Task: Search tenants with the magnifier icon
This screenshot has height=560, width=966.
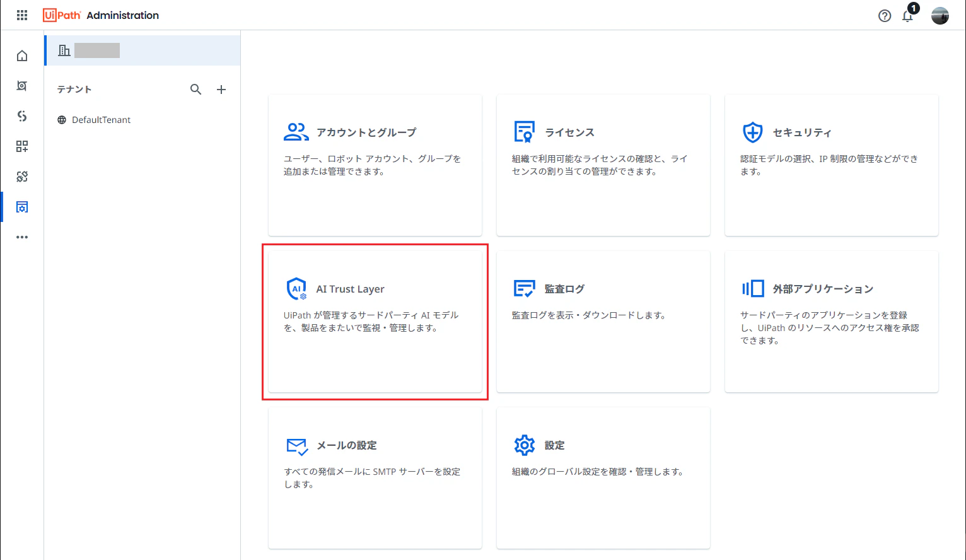Action: click(196, 90)
